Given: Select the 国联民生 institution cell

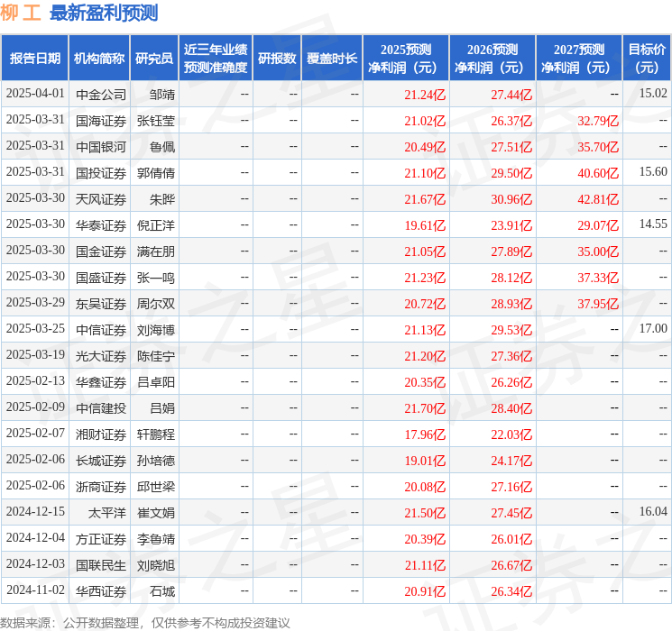Looking at the screenshot, I should 101,565.
